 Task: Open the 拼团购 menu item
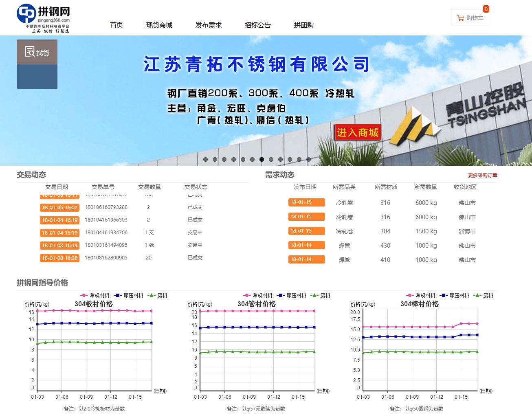304,25
